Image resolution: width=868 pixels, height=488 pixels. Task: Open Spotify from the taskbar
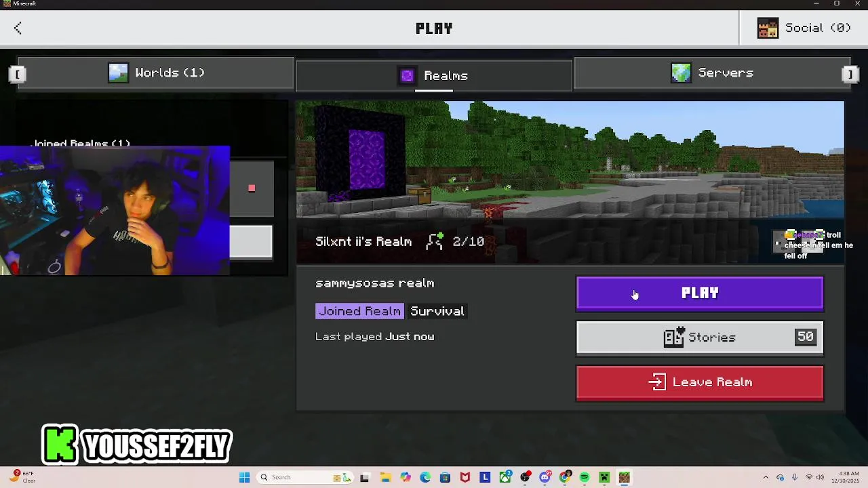(585, 477)
